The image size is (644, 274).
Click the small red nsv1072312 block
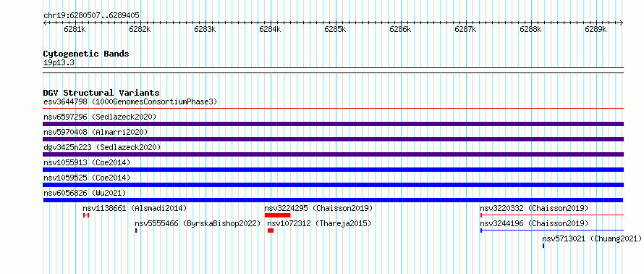point(270,231)
